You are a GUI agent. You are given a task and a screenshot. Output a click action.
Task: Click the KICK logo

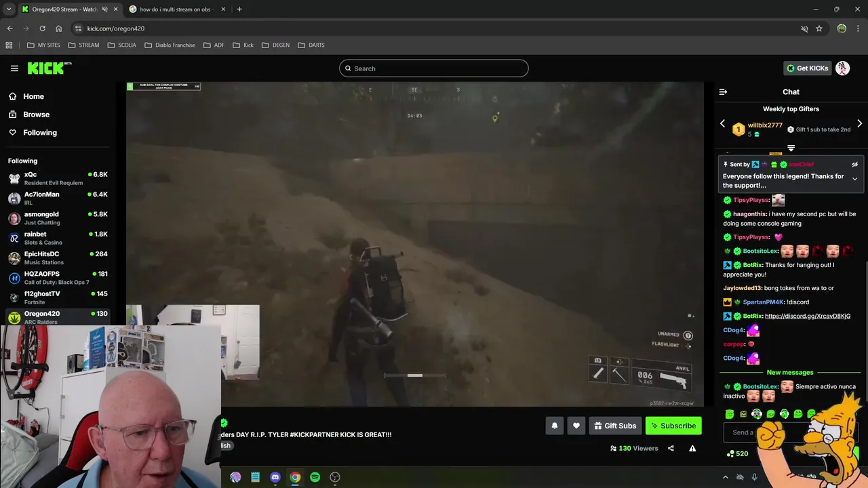(x=49, y=68)
